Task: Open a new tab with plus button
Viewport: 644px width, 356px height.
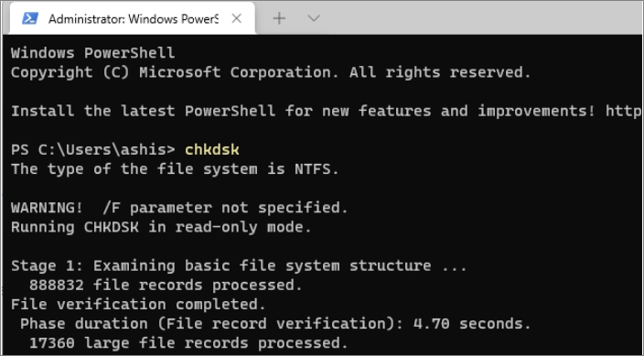Action: pyautogui.click(x=279, y=18)
